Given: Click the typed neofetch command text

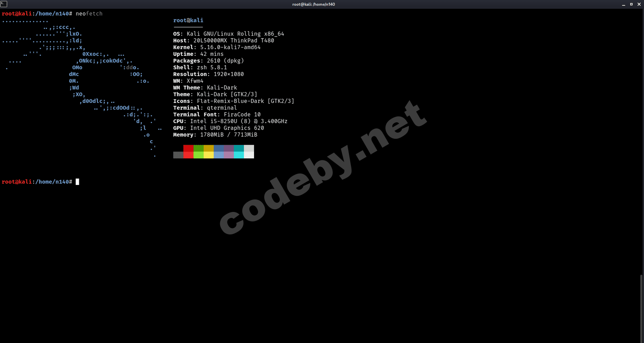Looking at the screenshot, I should pos(89,14).
